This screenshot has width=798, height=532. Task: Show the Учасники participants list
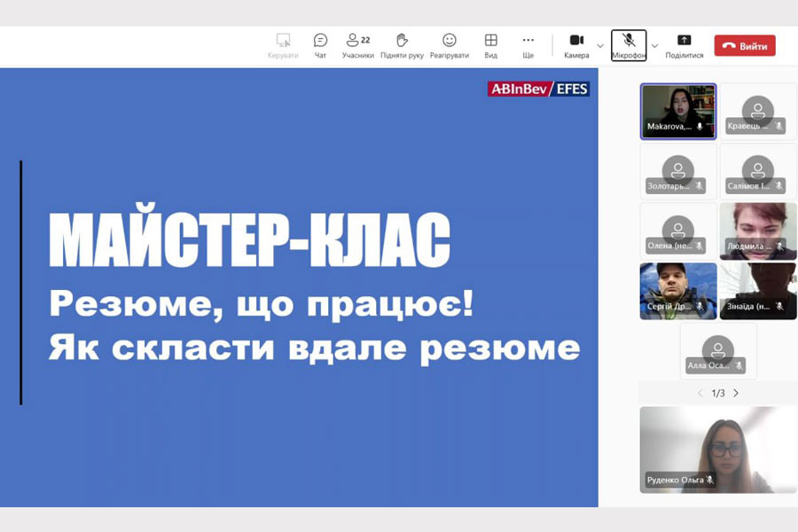(358, 45)
